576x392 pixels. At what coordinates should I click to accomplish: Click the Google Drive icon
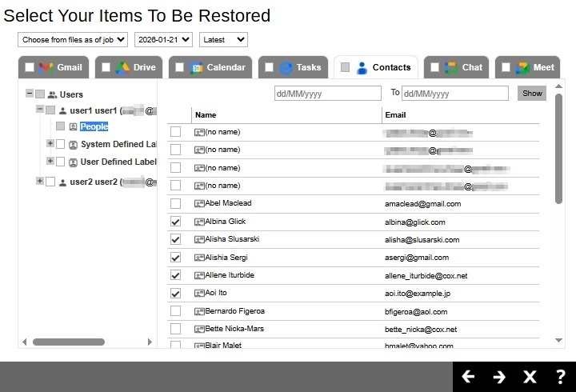click(123, 67)
